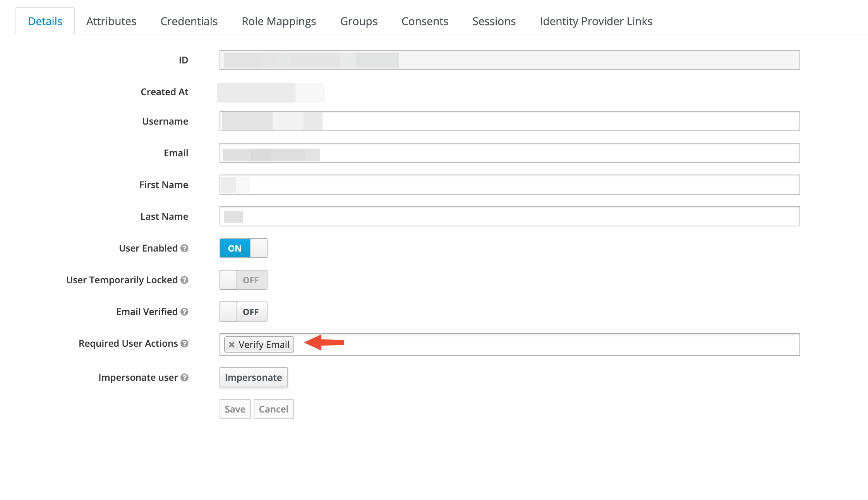Viewport: 868px width, 500px height.
Task: Remove the Verify Email required action
Action: click(x=232, y=344)
